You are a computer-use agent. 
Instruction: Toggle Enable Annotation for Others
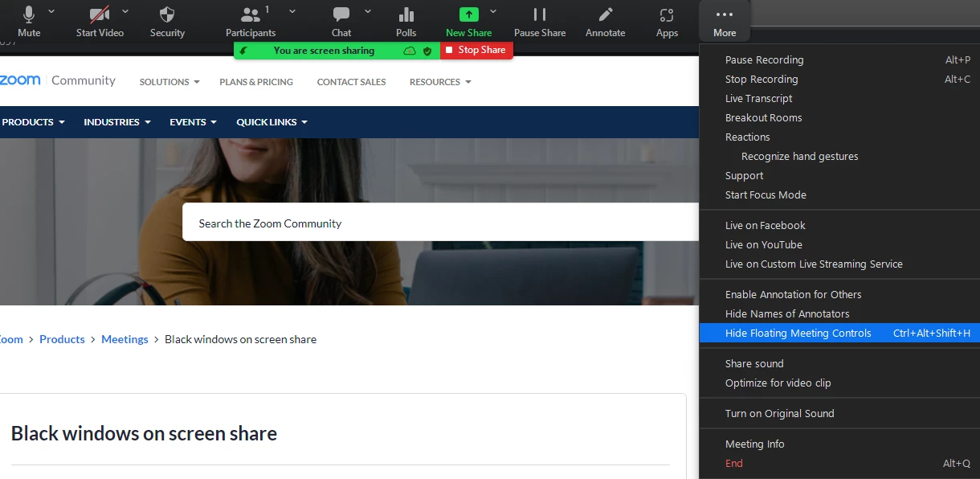tap(839, 295)
